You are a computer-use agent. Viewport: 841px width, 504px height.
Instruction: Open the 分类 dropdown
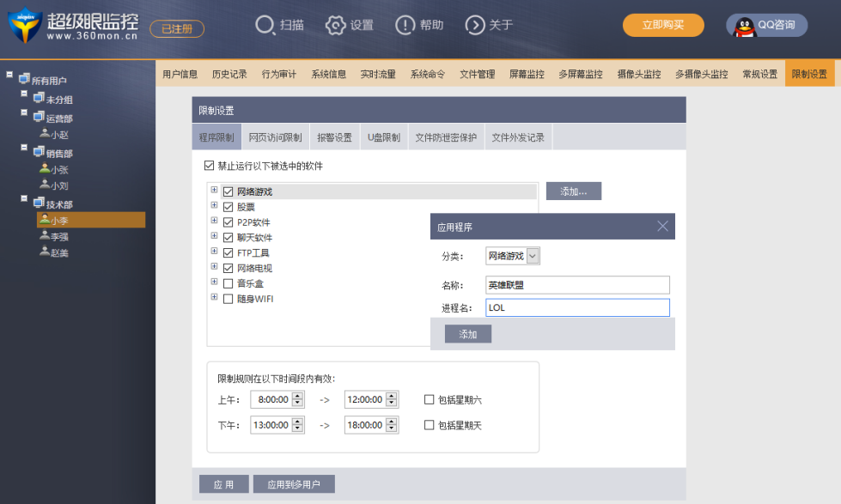click(x=533, y=256)
